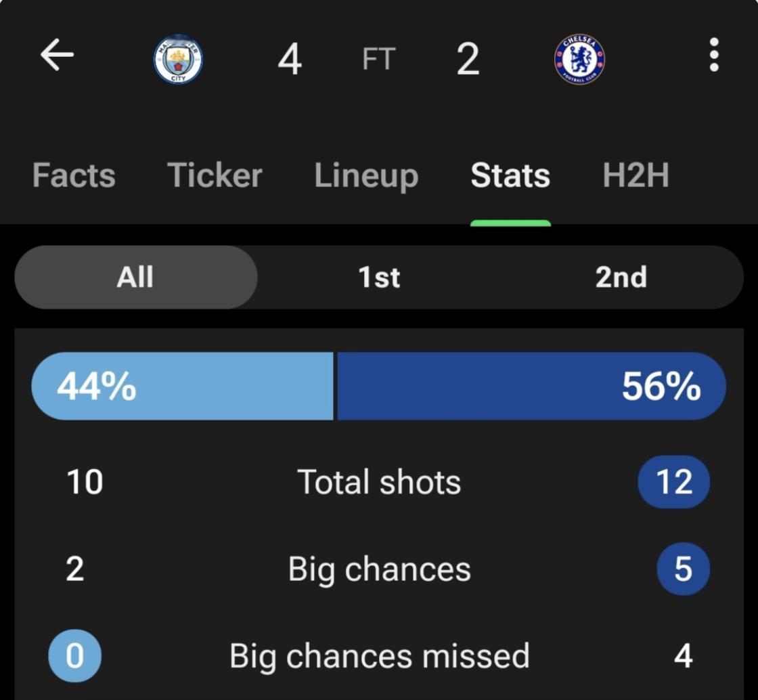
Task: Switch to the Ticker tab
Action: point(215,175)
